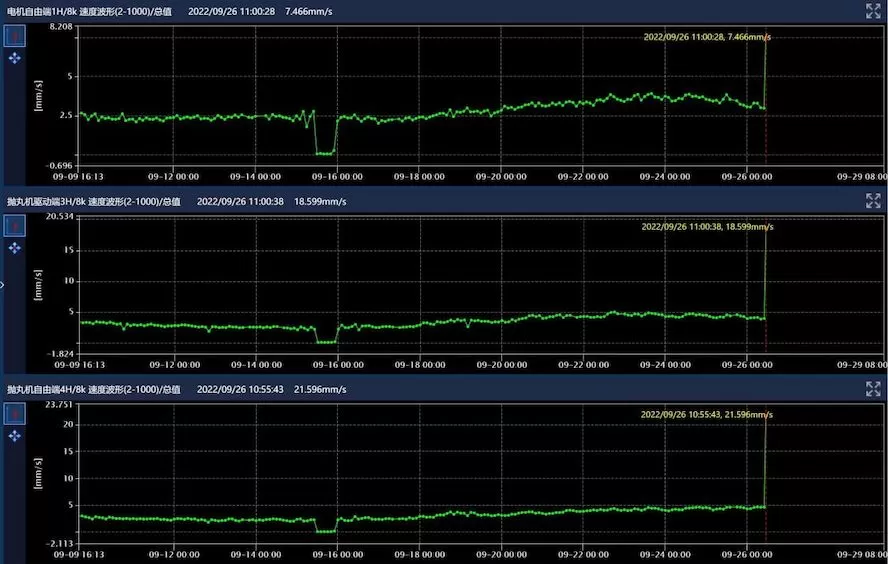The width and height of the screenshot is (888, 564).
Task: Maximize the top motor free-end 1H chart
Action: [x=872, y=11]
